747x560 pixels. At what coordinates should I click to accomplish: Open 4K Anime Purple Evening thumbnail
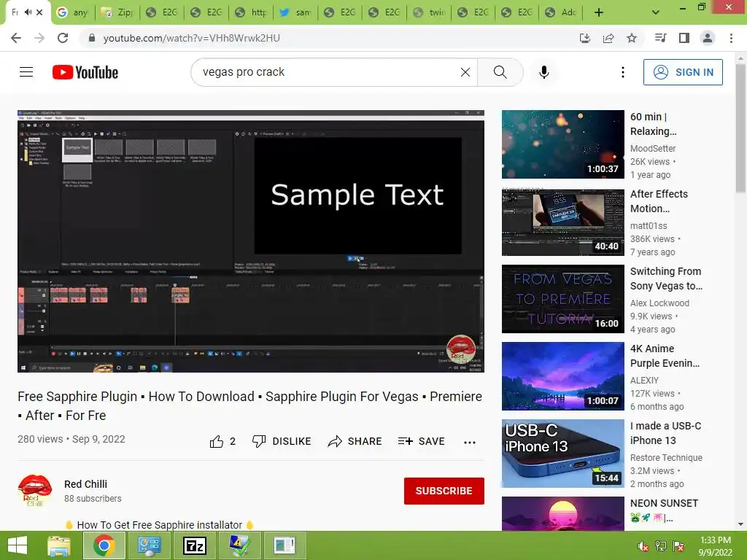(563, 376)
